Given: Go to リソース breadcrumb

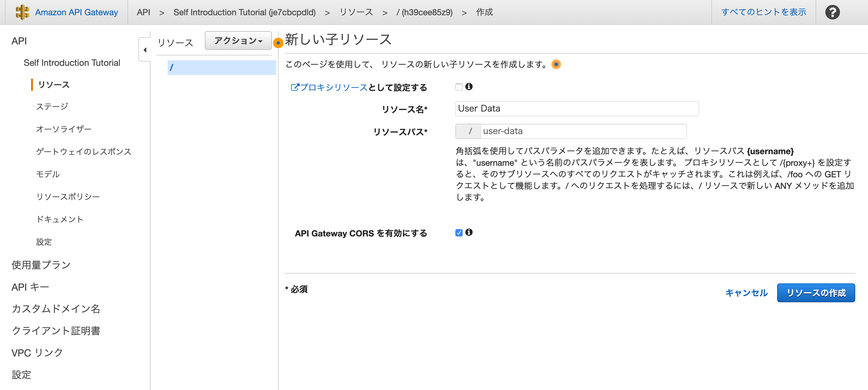Looking at the screenshot, I should coord(356,12).
